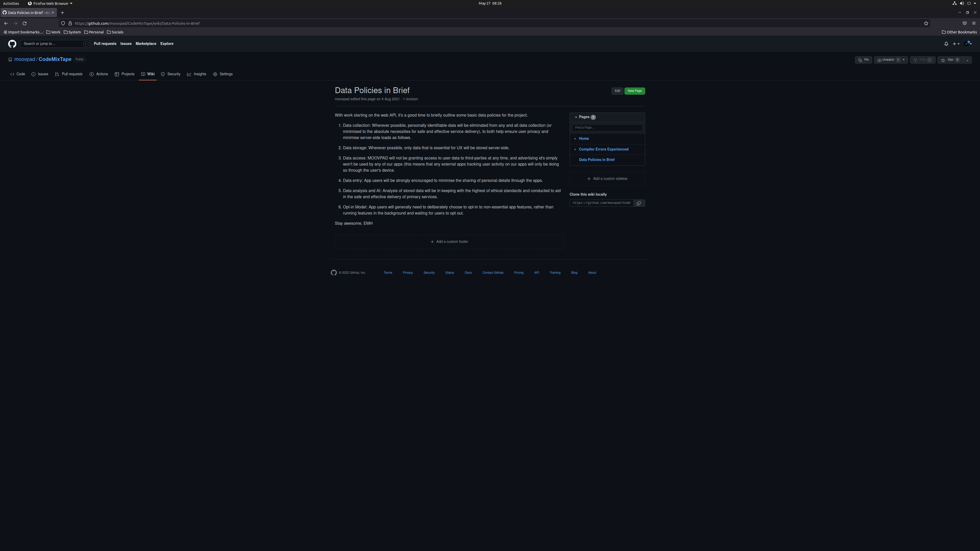Pin the CodeMixTape repository
The image size is (980, 551).
(x=863, y=60)
